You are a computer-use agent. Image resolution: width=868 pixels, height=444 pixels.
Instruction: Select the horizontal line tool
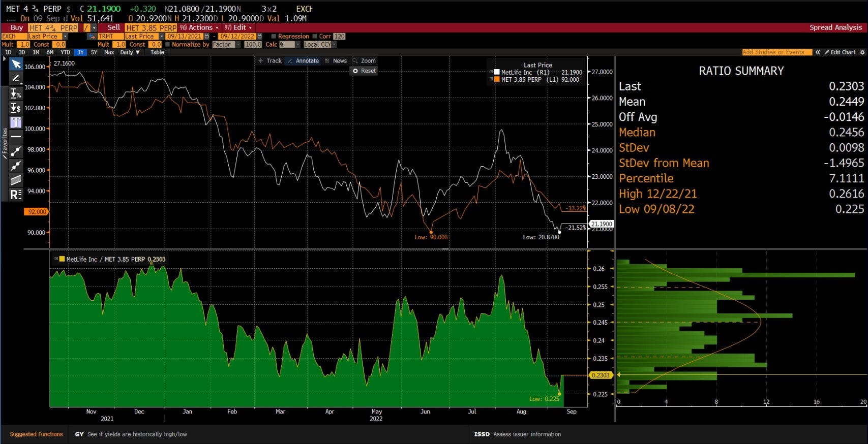[x=16, y=137]
